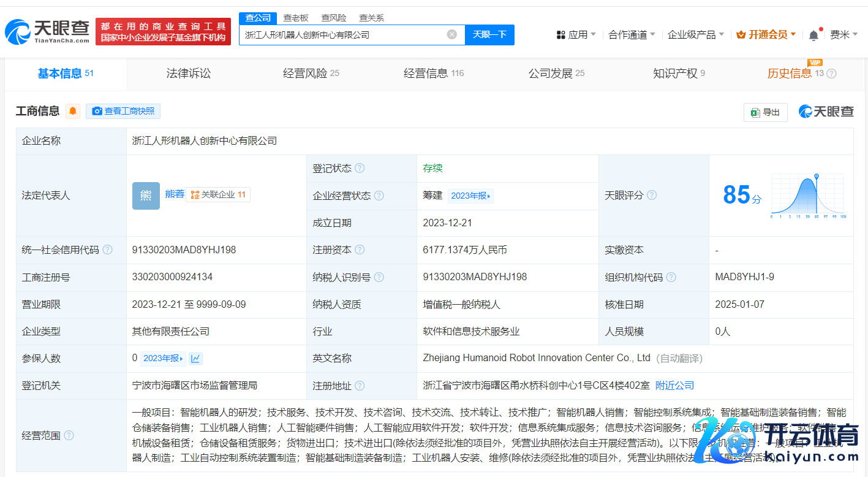Image resolution: width=868 pixels, height=477 pixels.
Task: Click the company name search input field
Action: 343,35
